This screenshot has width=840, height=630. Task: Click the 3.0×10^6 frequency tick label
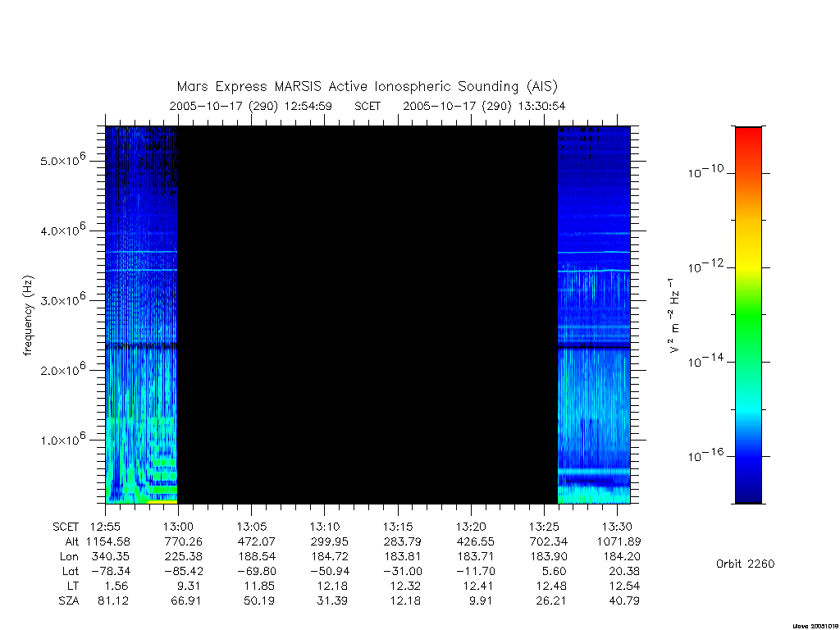(62, 299)
